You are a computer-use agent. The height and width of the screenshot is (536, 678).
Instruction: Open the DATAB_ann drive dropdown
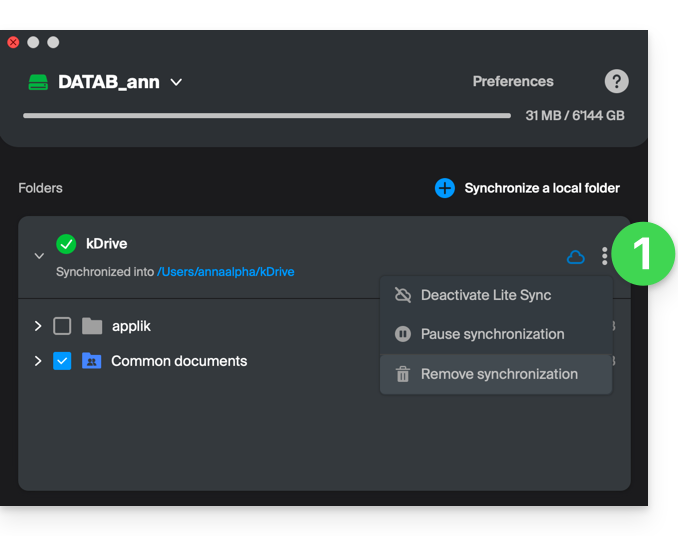point(176,82)
